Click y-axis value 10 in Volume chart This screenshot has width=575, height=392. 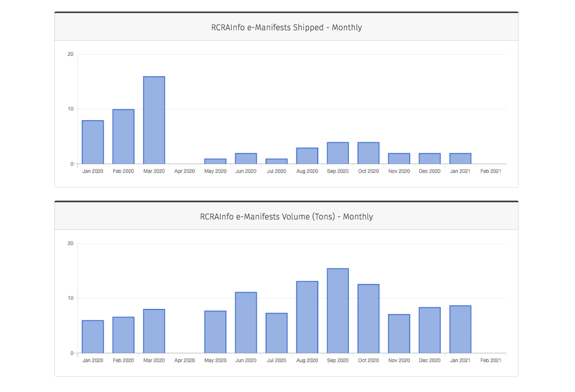click(x=71, y=298)
